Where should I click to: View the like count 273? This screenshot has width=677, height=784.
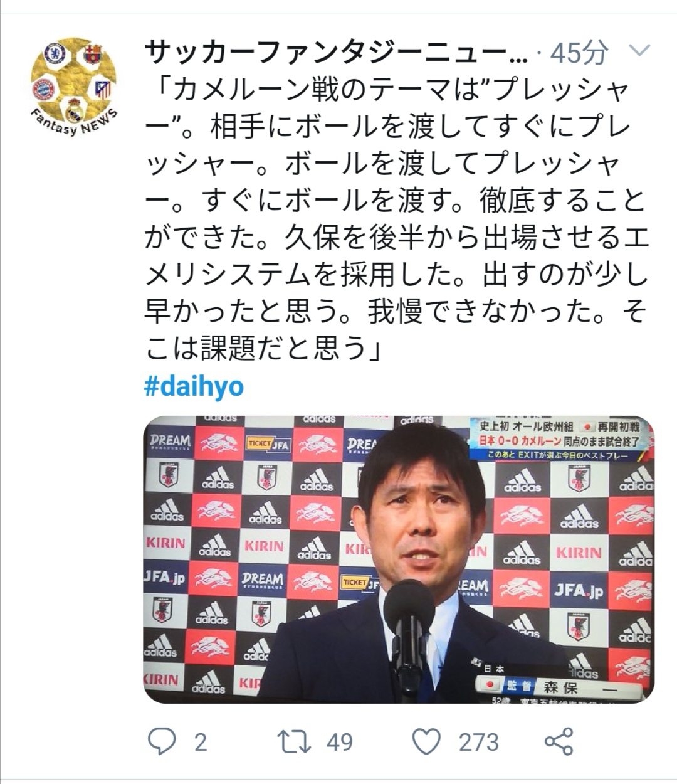pos(479,742)
